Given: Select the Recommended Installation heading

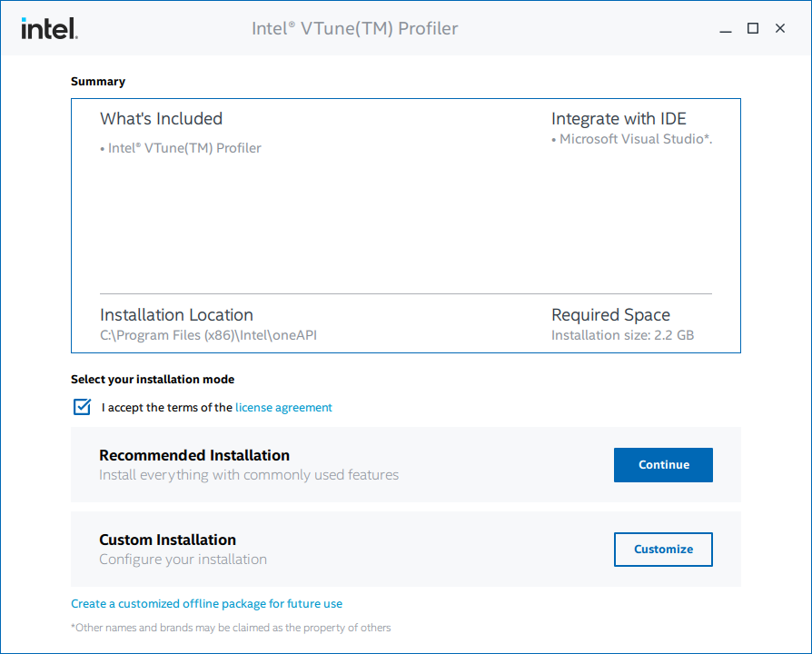Looking at the screenshot, I should pos(194,455).
